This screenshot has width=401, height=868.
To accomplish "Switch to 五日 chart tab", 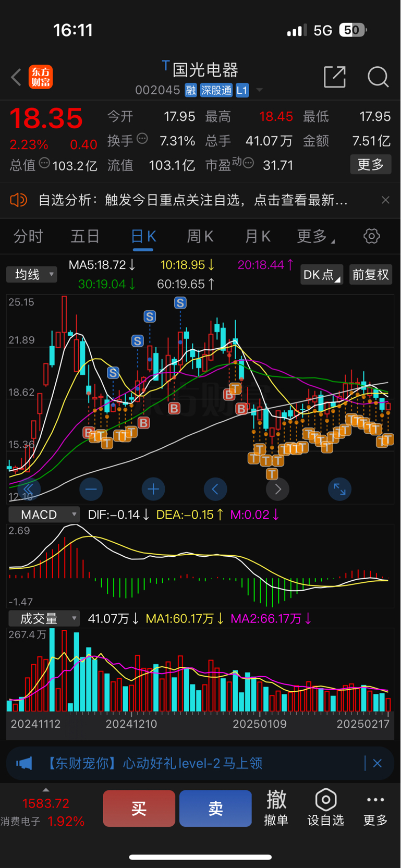I will (85, 237).
